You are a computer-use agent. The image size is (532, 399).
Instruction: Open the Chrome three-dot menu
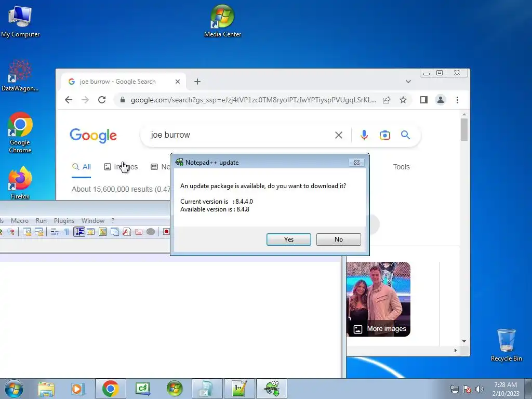[x=457, y=100]
